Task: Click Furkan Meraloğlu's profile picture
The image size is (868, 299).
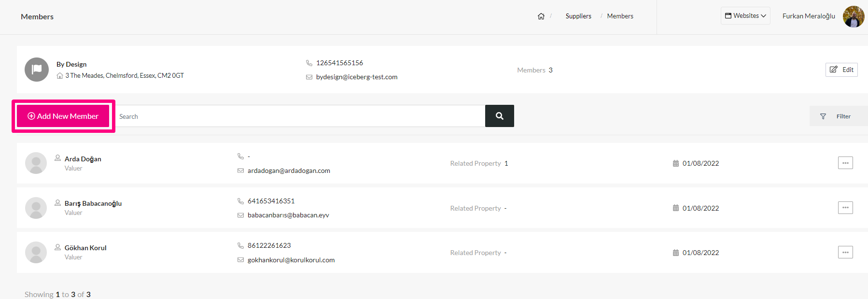Action: pyautogui.click(x=854, y=16)
